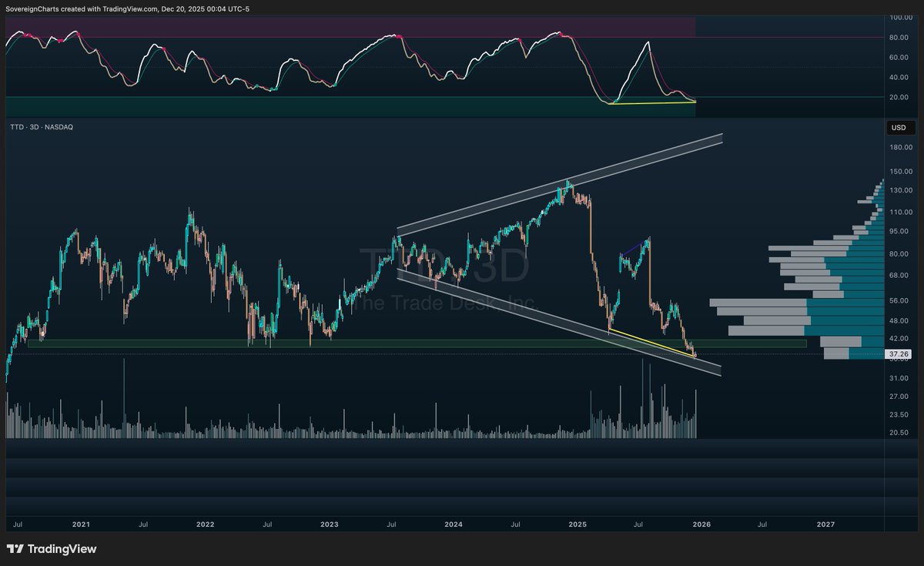Click the 2026 time axis label
The width and height of the screenshot is (924, 566).
coord(701,524)
